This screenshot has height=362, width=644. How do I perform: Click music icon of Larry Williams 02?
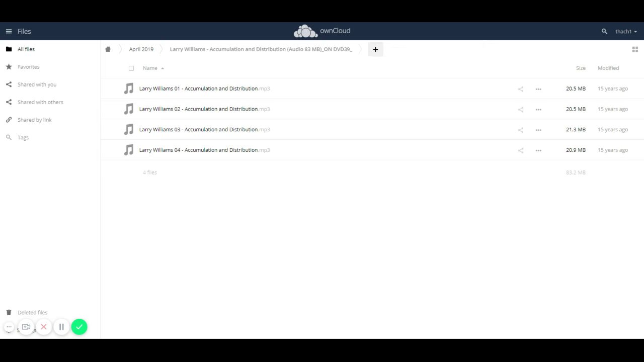129,109
